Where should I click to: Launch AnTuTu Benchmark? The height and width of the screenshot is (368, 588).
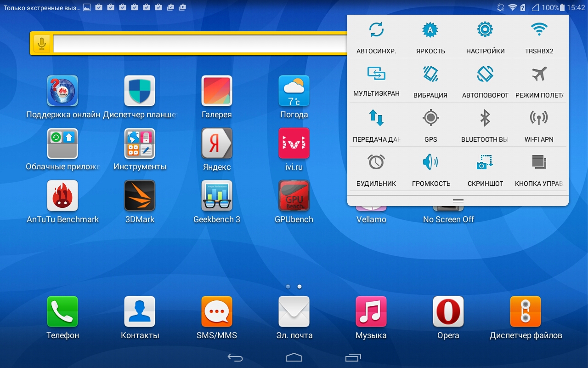tap(62, 195)
